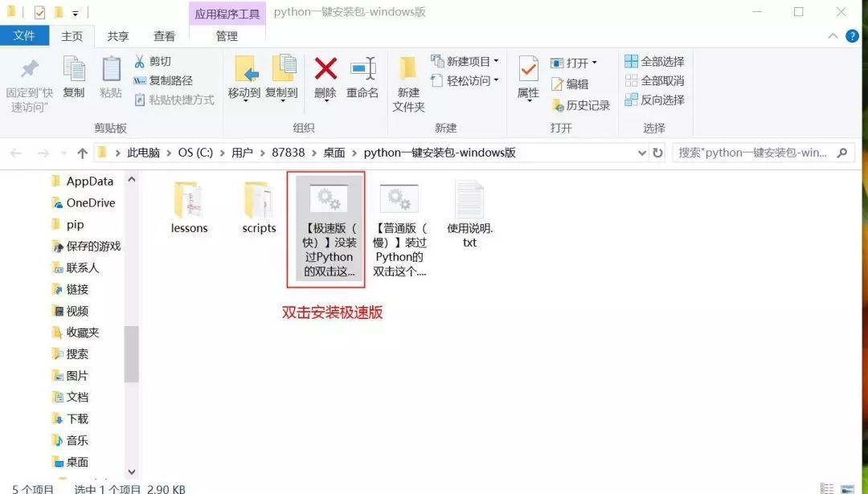Click Invert selection (反向选择)

pos(654,100)
